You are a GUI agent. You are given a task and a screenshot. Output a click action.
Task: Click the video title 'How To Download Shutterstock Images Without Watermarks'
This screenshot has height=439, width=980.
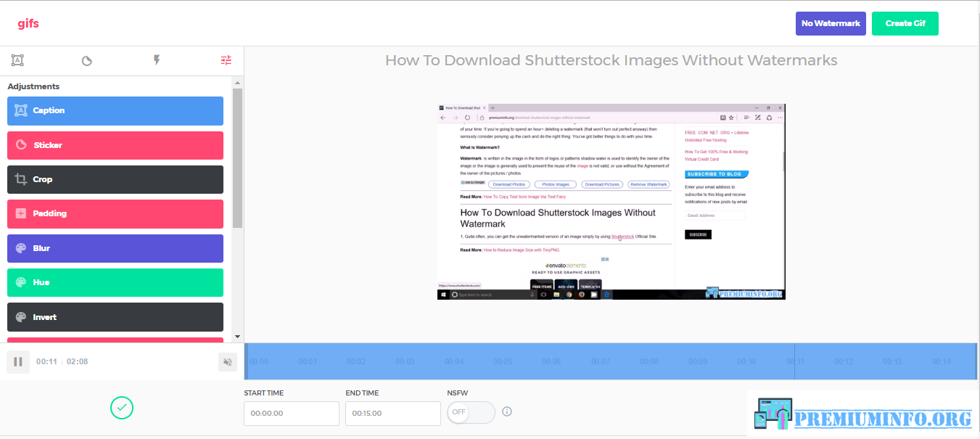click(x=612, y=60)
